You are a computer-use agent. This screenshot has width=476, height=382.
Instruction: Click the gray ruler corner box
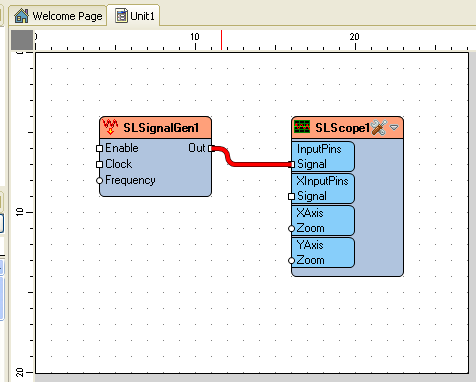tap(22, 40)
